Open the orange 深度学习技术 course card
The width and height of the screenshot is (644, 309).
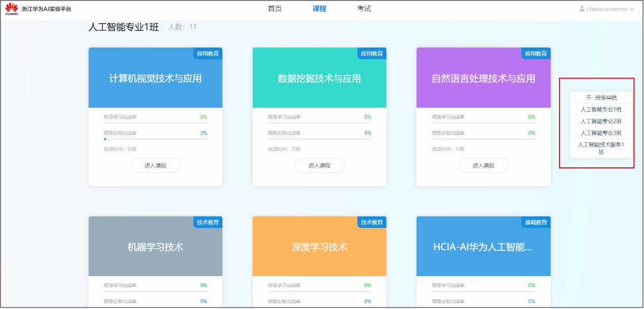click(x=319, y=246)
